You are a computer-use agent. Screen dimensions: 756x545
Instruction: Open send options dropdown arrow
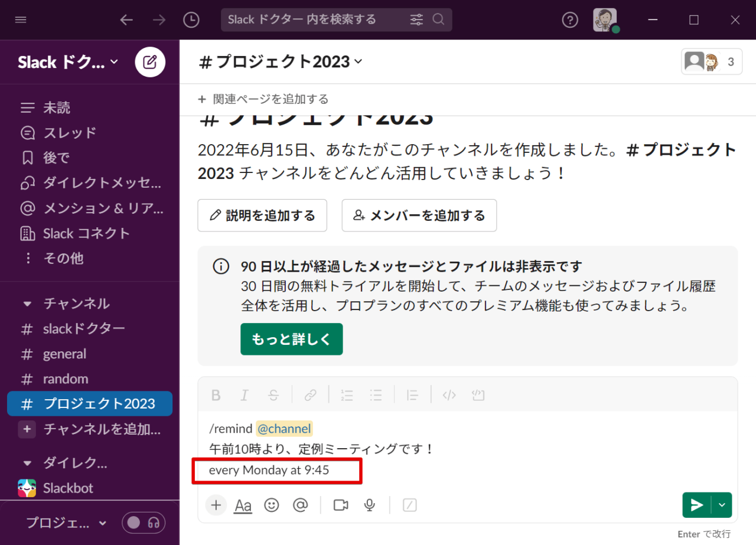tap(722, 505)
